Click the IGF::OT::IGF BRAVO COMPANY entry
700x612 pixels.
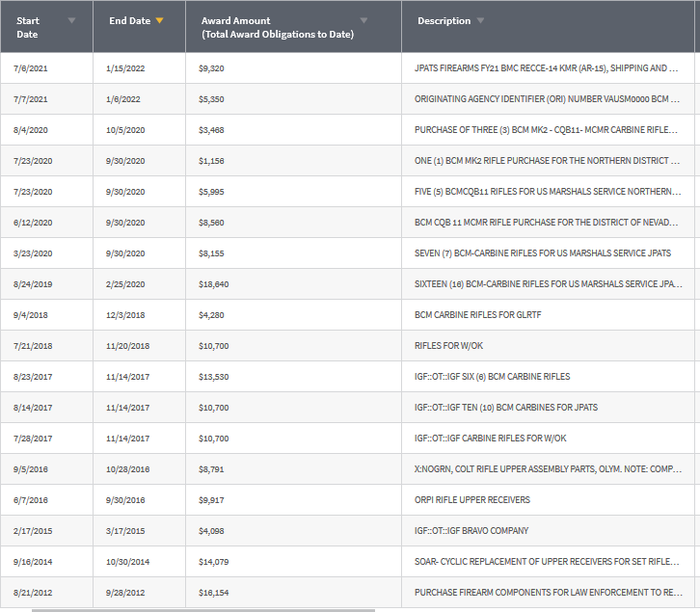point(471,531)
